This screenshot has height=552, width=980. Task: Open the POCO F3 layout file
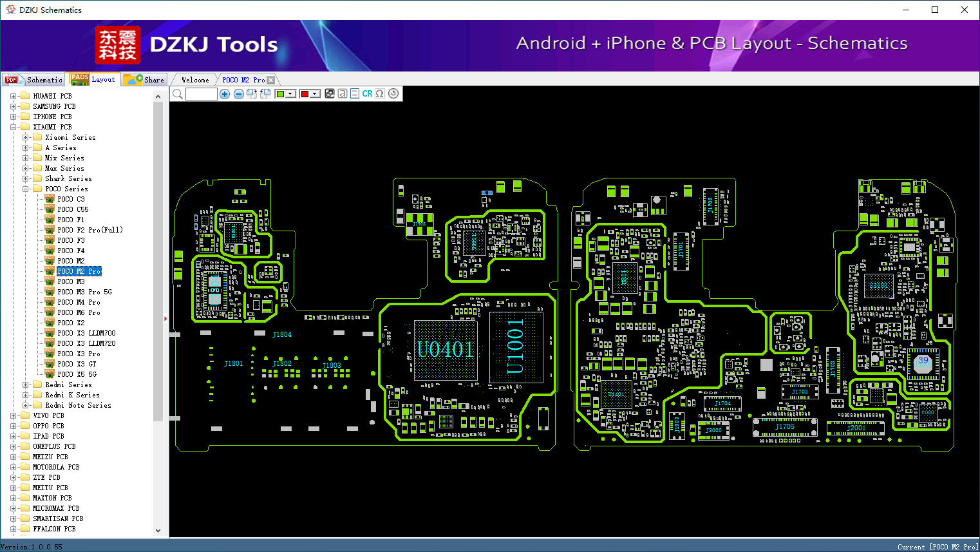[x=71, y=240]
